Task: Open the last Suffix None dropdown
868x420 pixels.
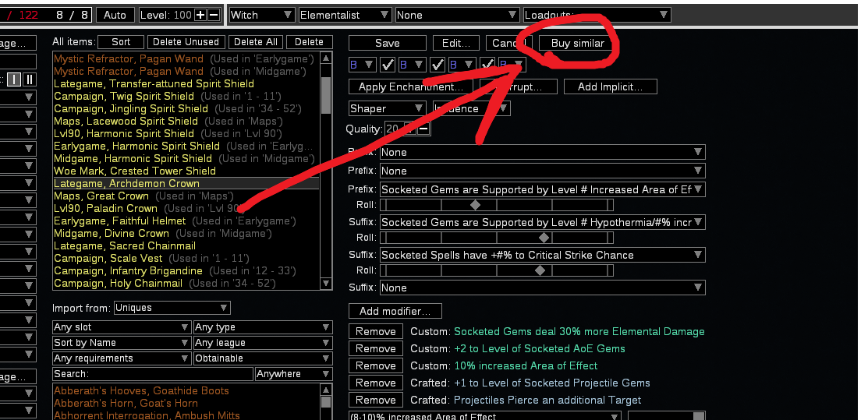Action: [542, 288]
